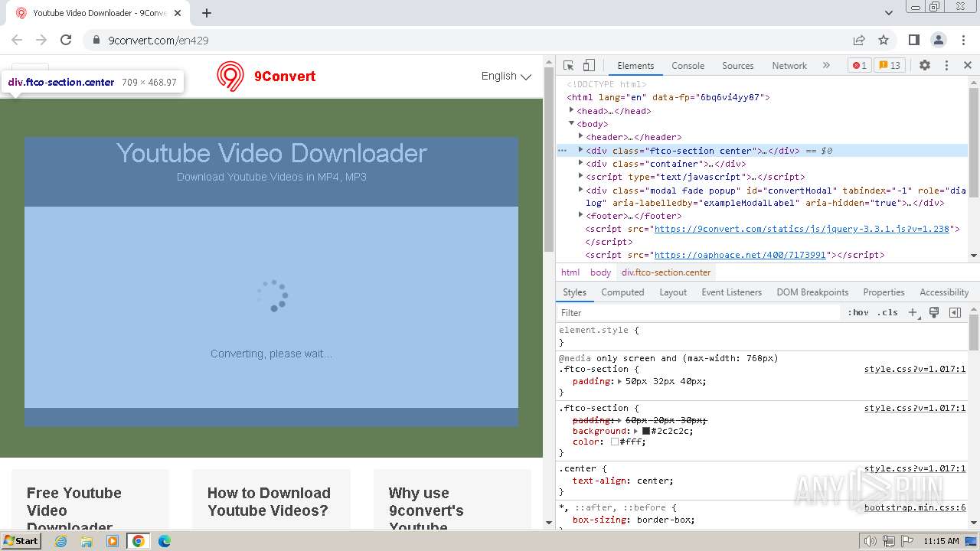Viewport: 980px width, 551px height.
Task: Show more DevTools tabs with the double chevron
Action: click(x=826, y=66)
